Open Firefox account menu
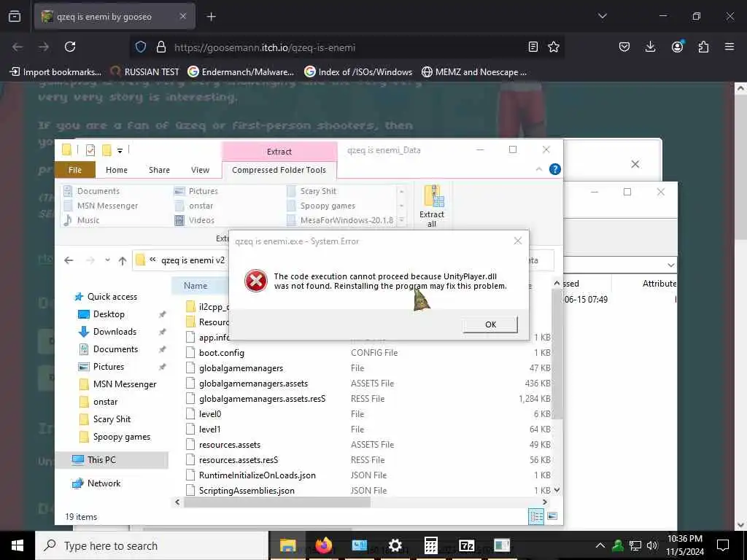 [677, 47]
